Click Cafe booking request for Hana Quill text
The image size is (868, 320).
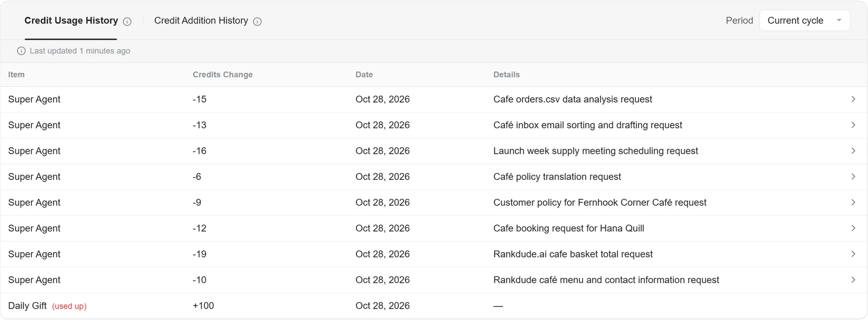(569, 228)
